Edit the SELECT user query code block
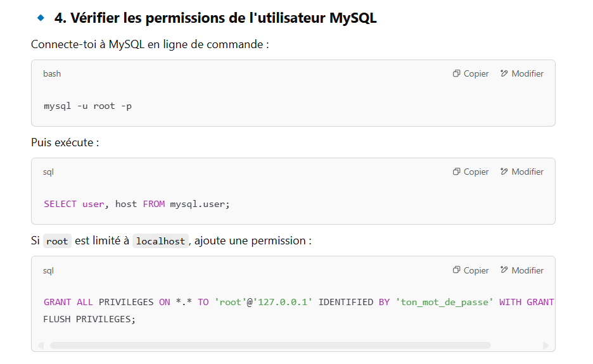The height and width of the screenshot is (364, 593). (x=521, y=172)
